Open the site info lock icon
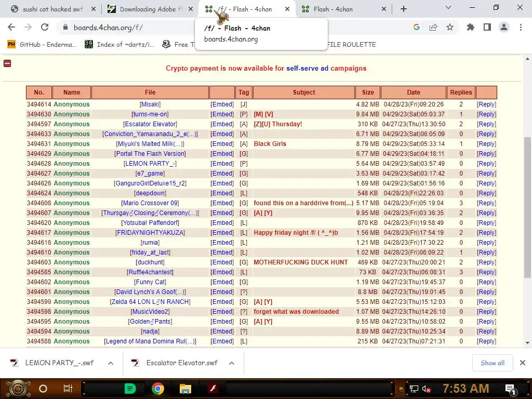Screen dimensions: 532x399 point(65,27)
